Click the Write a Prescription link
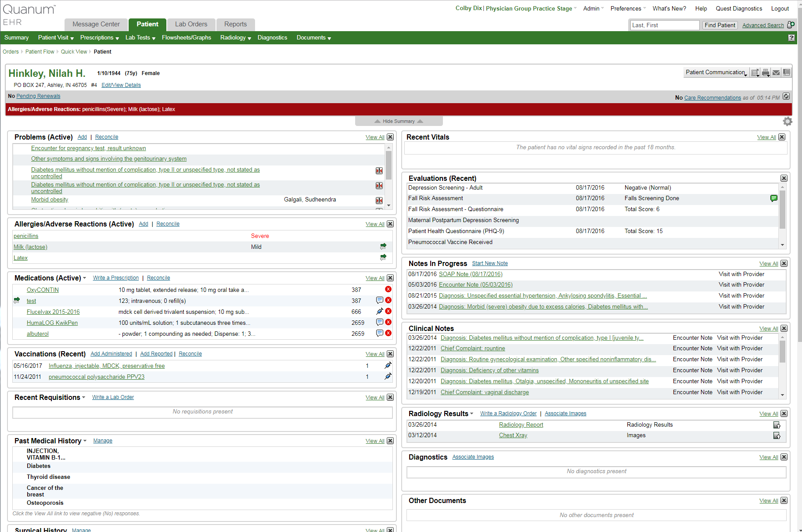 [x=115, y=277]
